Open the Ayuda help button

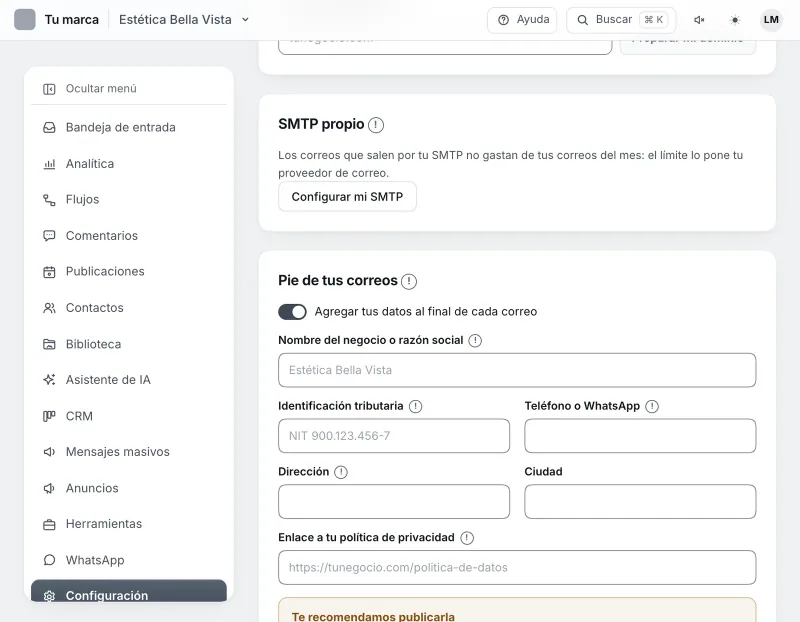(x=522, y=20)
